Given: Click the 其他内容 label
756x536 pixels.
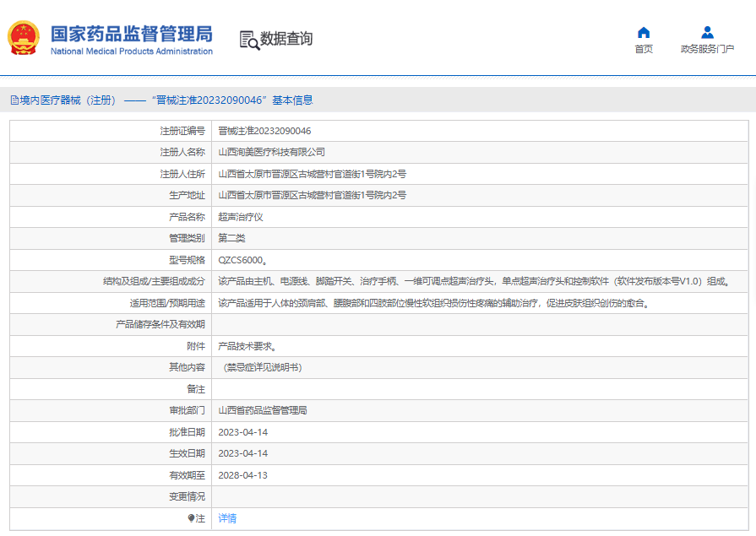Looking at the screenshot, I should click(187, 368).
